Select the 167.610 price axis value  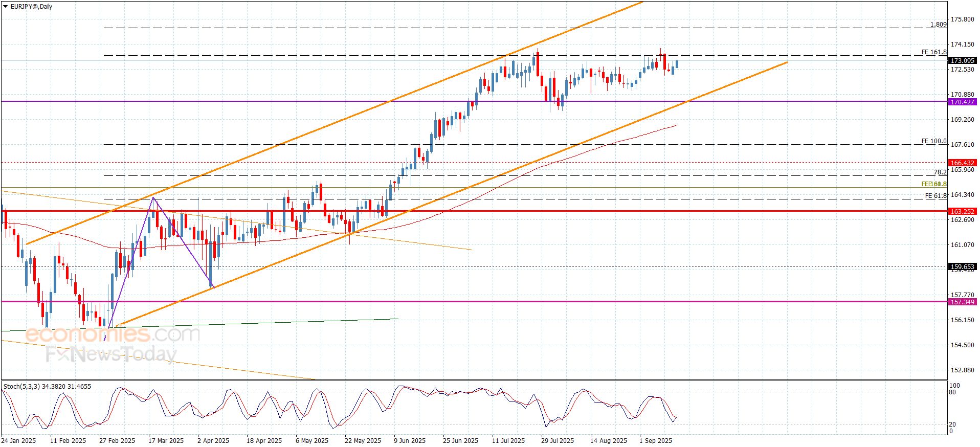coord(962,145)
